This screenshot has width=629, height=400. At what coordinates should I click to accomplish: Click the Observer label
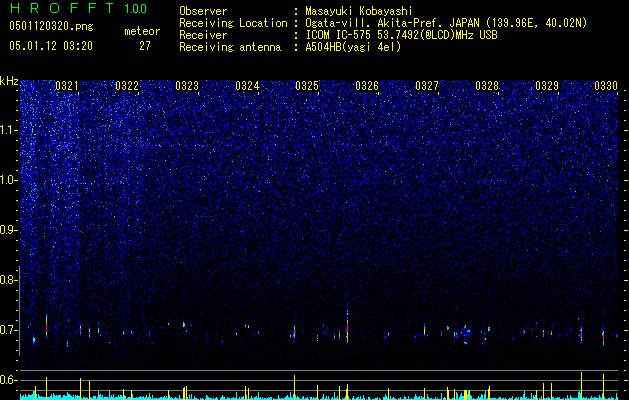pos(203,11)
